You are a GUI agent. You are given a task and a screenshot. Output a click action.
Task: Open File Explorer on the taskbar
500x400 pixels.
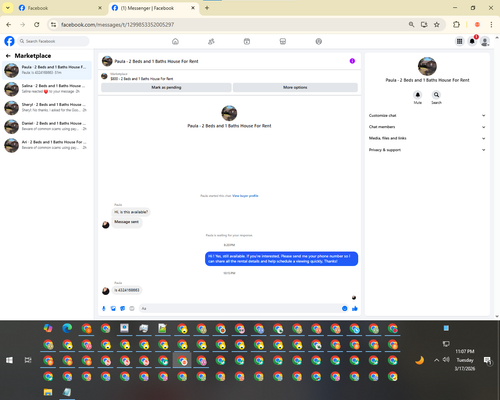48,392
